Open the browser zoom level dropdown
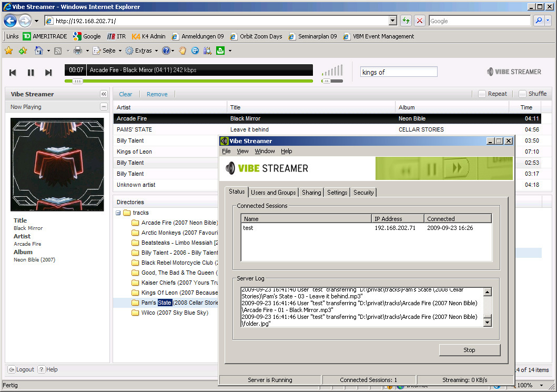The width and height of the screenshot is (557, 392). 541,385
